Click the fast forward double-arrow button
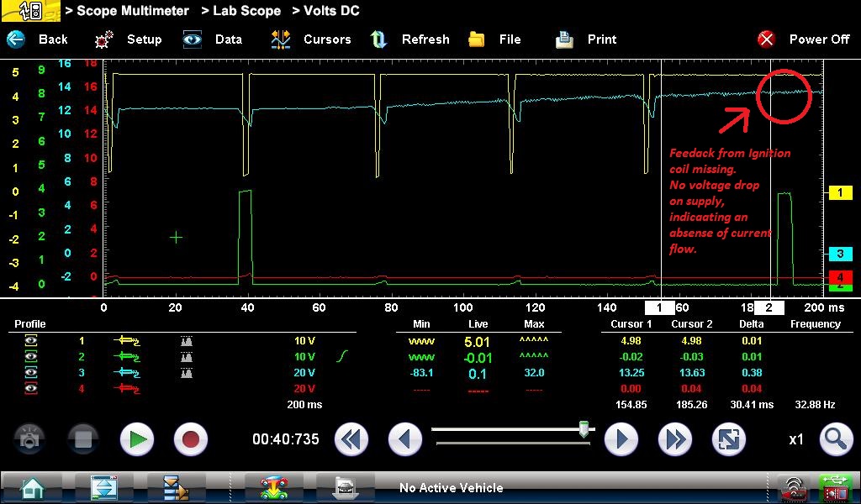861x504 pixels. pos(674,439)
